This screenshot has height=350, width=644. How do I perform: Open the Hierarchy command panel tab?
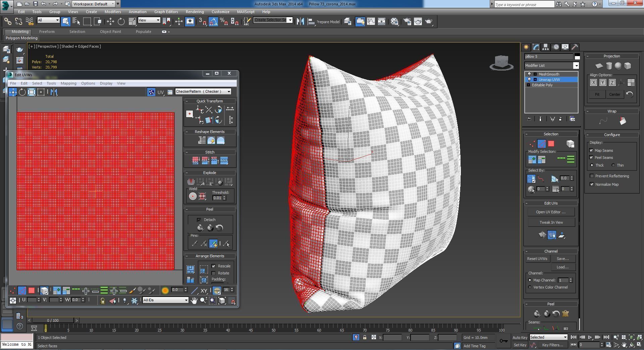[545, 47]
